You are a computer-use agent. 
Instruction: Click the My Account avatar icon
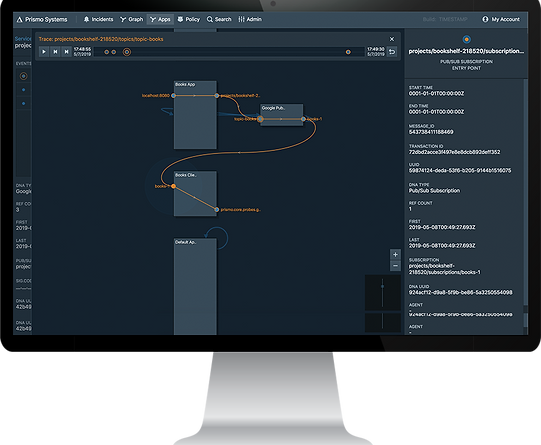point(485,19)
